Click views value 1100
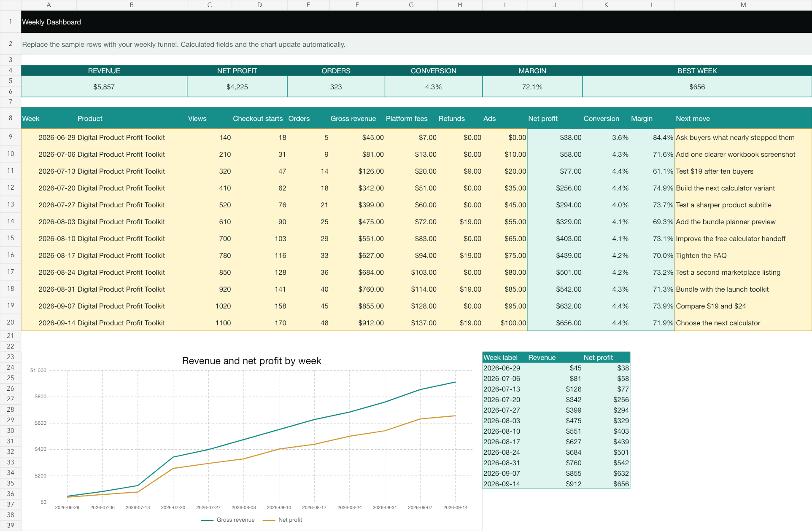Image resolution: width=812 pixels, height=531 pixels. [x=209, y=323]
